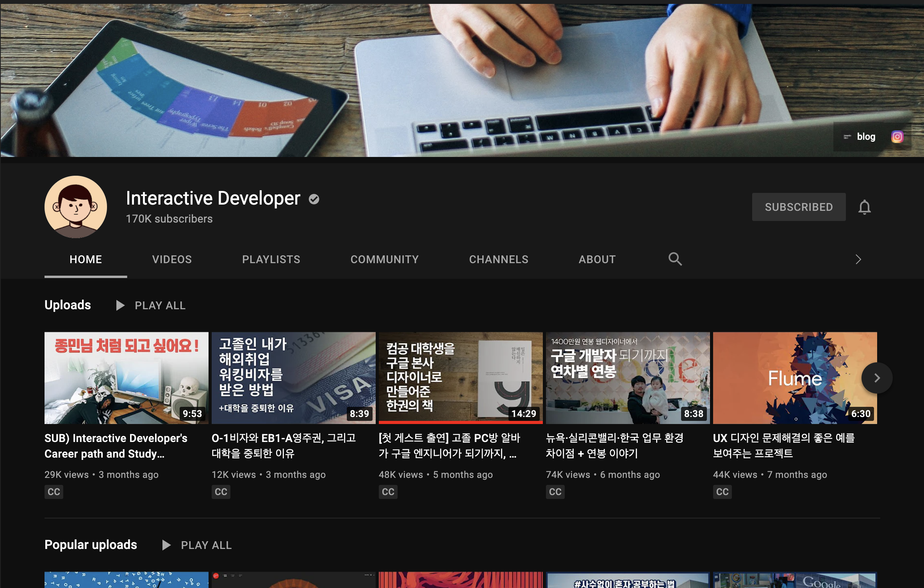Click the notification bell icon

(864, 207)
